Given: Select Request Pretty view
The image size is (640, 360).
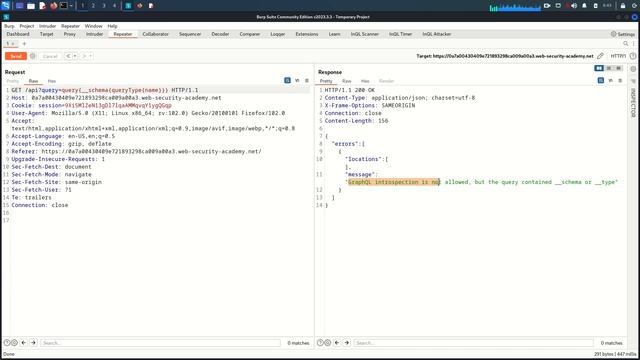Looking at the screenshot, I should (13, 81).
